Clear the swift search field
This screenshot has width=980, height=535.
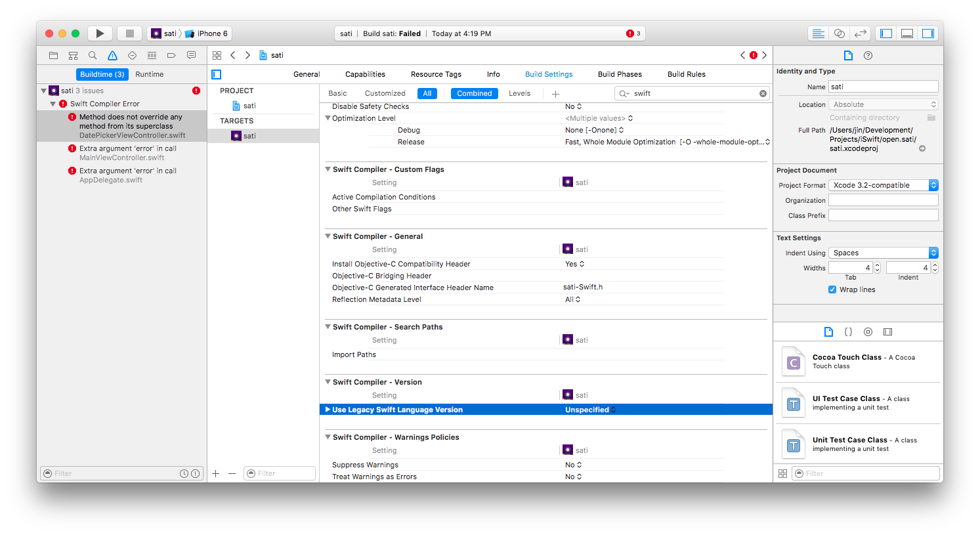pyautogui.click(x=763, y=93)
